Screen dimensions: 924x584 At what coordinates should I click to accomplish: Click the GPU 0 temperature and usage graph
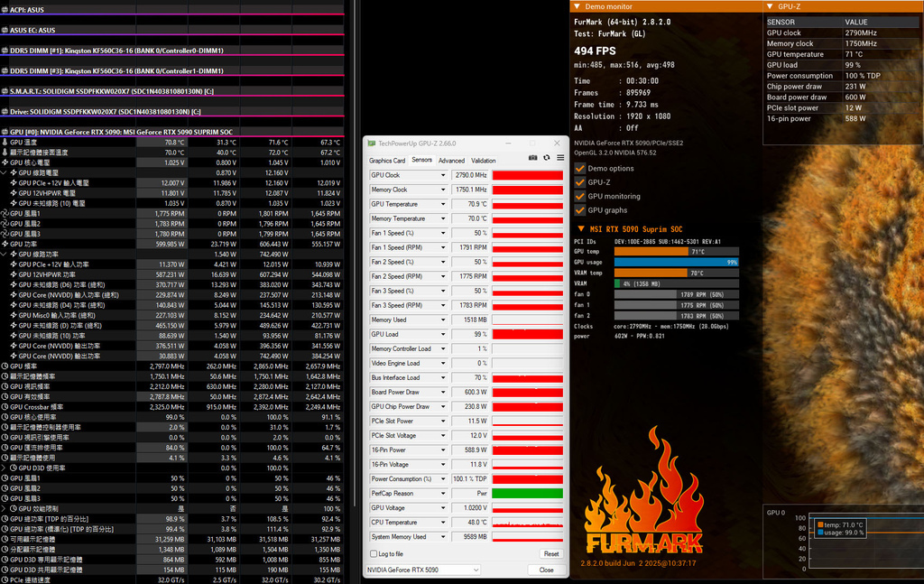pyautogui.click(x=865, y=542)
